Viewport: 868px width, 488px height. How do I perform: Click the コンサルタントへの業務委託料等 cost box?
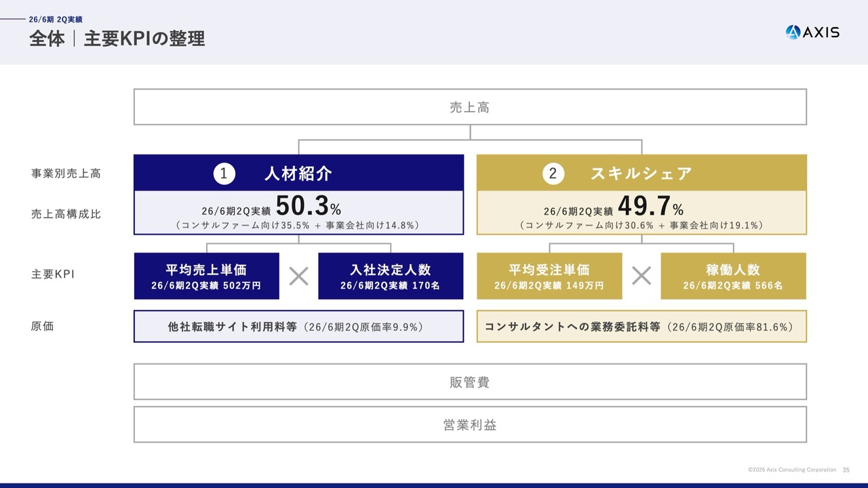point(642,327)
